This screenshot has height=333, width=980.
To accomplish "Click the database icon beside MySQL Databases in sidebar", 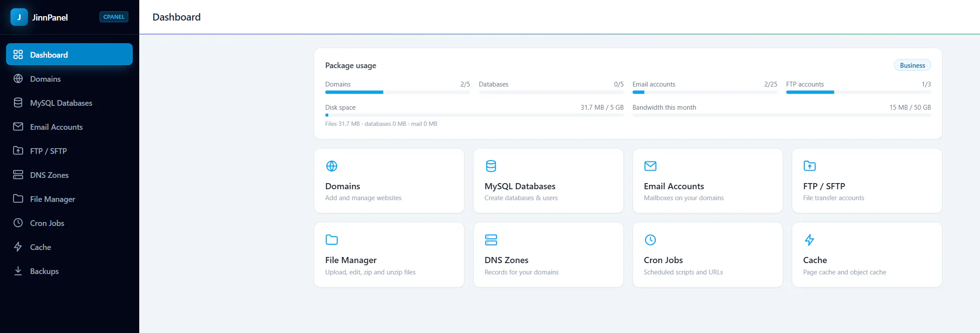I will pyautogui.click(x=18, y=103).
